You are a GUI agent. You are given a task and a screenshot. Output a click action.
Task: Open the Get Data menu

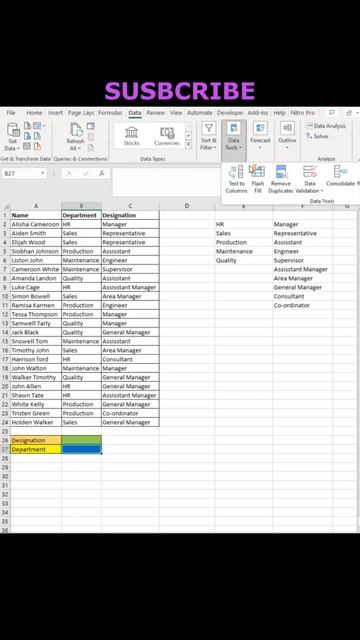click(13, 137)
